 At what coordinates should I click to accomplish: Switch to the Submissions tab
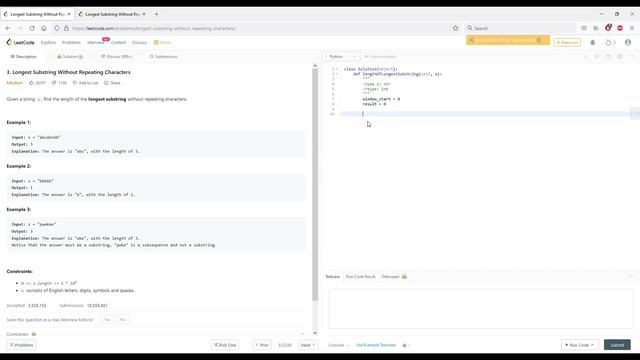tap(163, 57)
